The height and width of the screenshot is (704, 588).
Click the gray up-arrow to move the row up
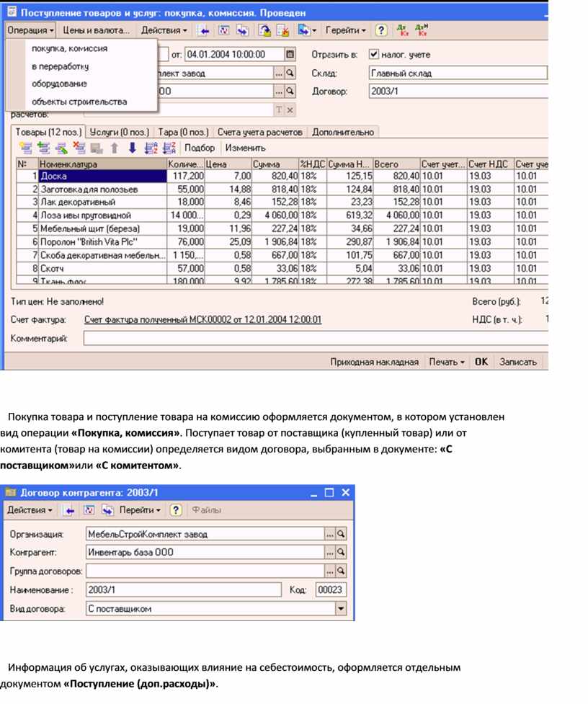coord(115,148)
